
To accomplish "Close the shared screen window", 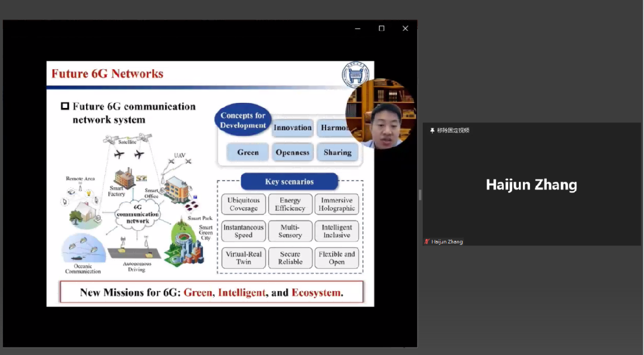I will 406,29.
